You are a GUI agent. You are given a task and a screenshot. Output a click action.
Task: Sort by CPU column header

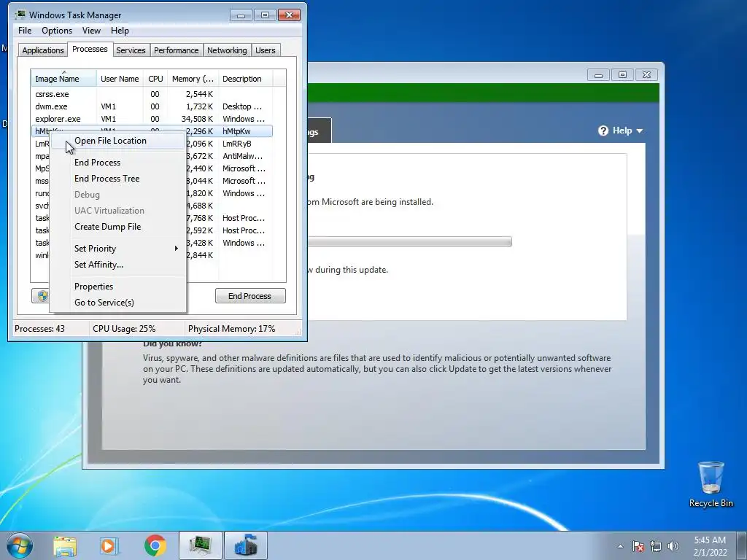(155, 79)
